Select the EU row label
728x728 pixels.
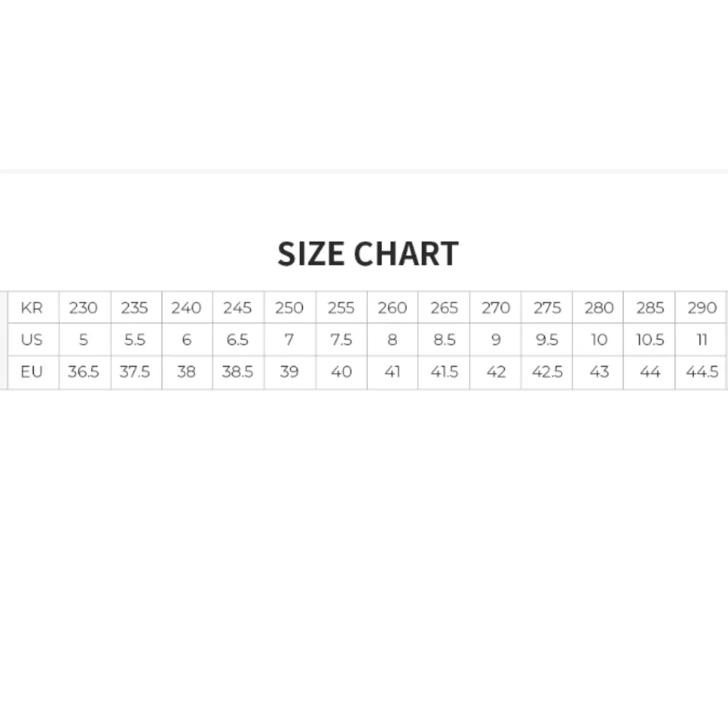(34, 372)
